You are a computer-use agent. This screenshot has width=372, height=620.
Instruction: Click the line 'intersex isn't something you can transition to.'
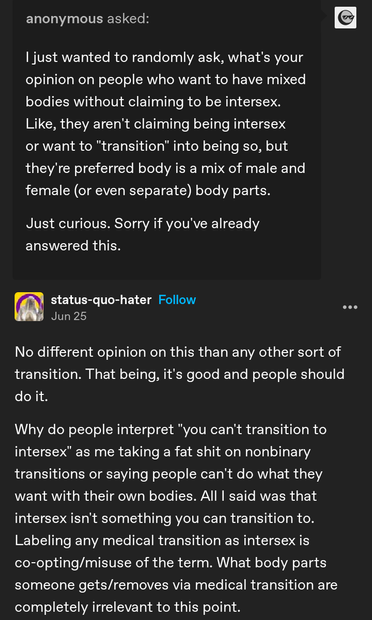164,518
